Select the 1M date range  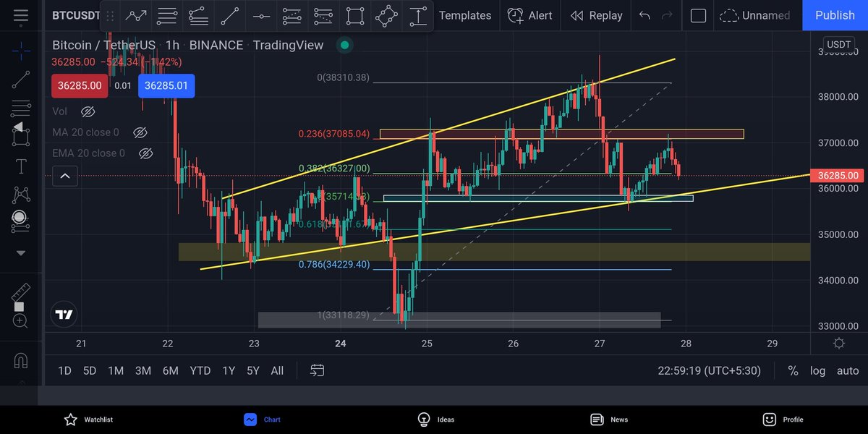pos(116,370)
